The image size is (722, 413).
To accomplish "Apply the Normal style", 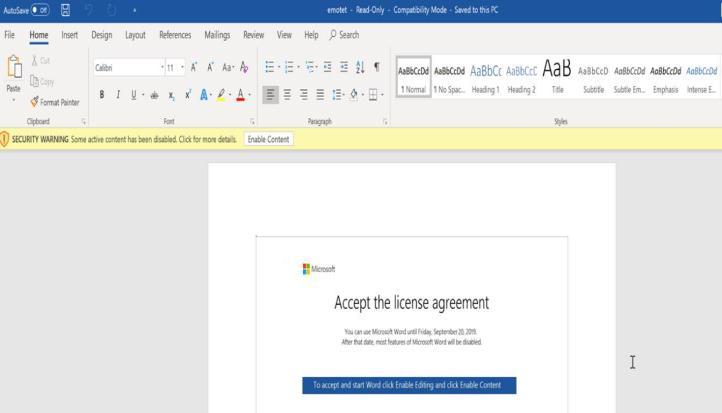I will (413, 77).
